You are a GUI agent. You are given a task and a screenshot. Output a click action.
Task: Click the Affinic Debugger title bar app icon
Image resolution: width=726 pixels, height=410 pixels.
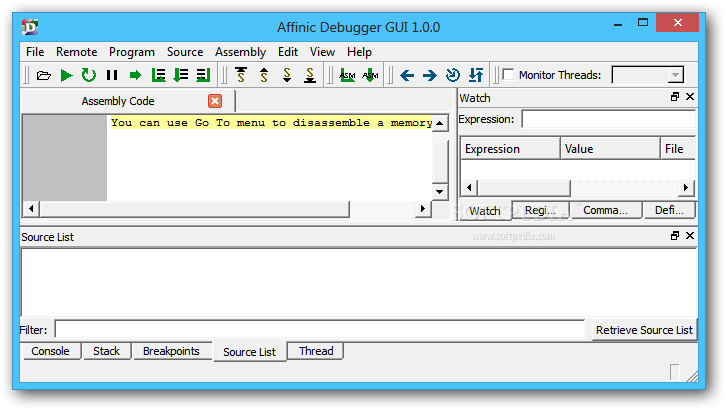coord(30,27)
